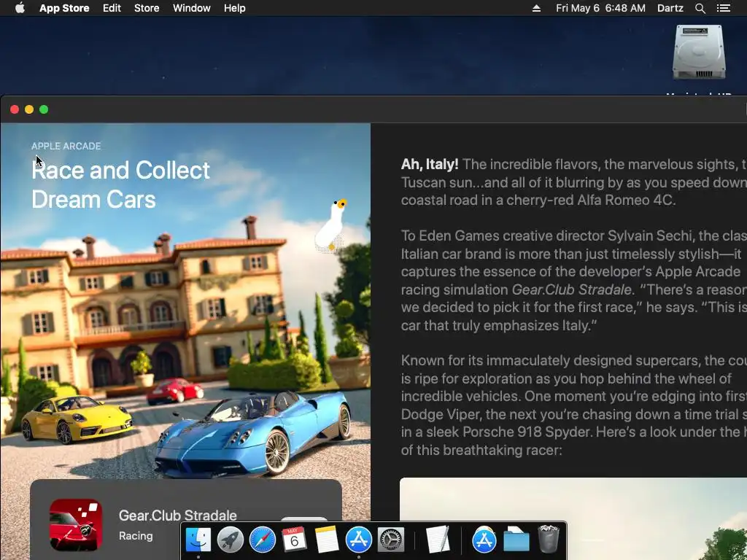This screenshot has height=560, width=747.
Task: Click the paragraph mentioning Sylvain Sechi
Action: (573, 281)
